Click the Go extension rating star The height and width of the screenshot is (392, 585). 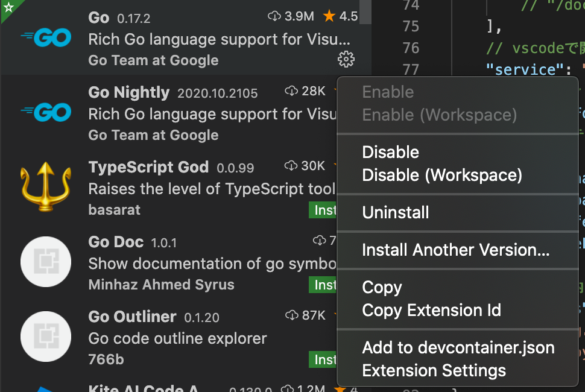(329, 16)
